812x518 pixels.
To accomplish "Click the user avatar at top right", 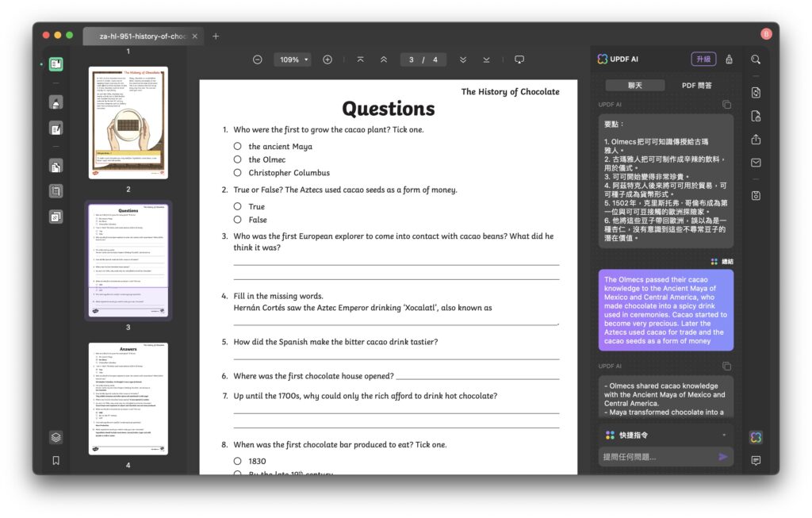I will pyautogui.click(x=767, y=34).
